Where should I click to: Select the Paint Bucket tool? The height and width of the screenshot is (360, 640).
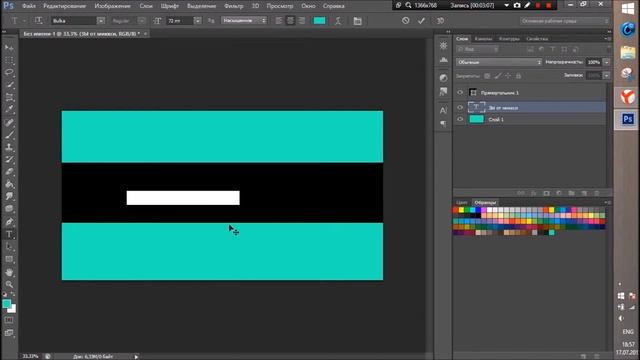click(x=9, y=184)
